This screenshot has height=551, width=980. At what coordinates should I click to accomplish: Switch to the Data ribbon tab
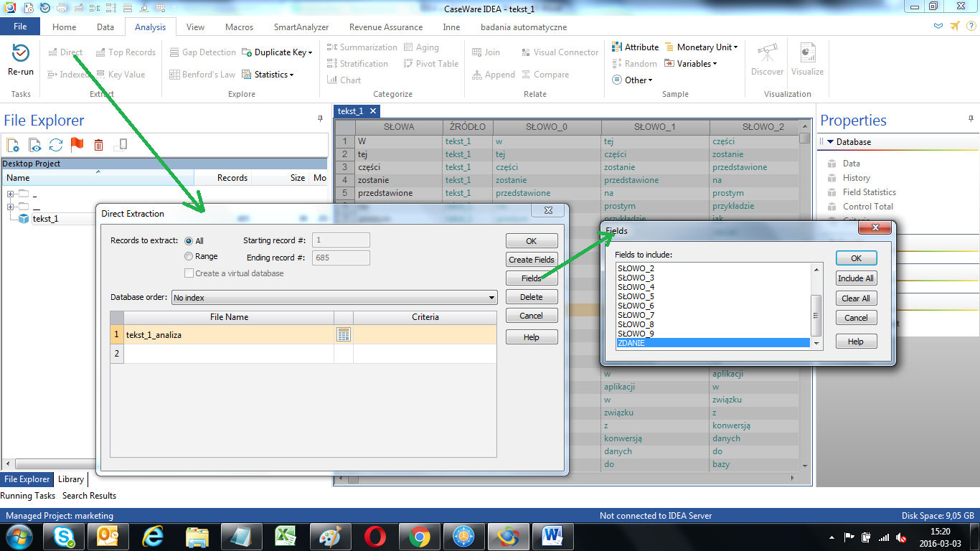point(105,27)
